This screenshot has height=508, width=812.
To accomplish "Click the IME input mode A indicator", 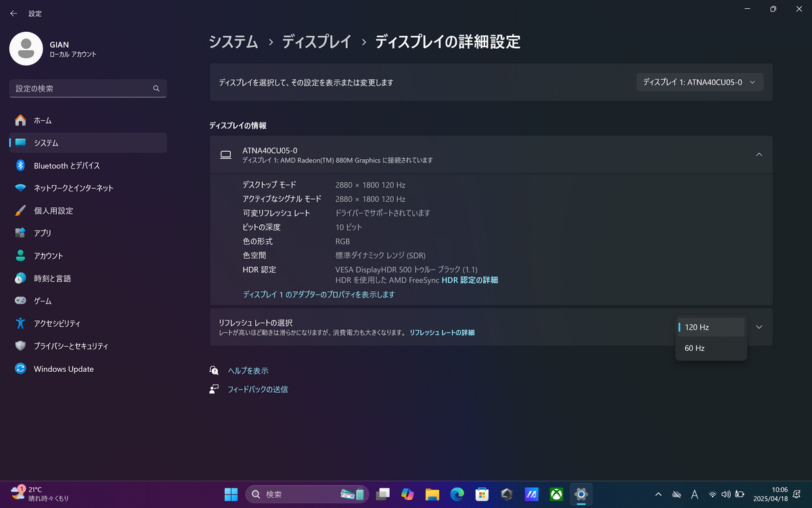I will [694, 494].
